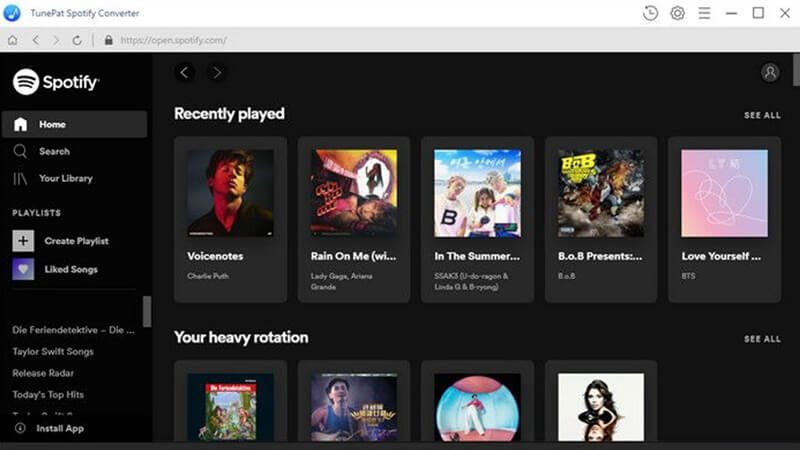The width and height of the screenshot is (800, 450).
Task: Click the Home house icon
Action: pos(20,124)
